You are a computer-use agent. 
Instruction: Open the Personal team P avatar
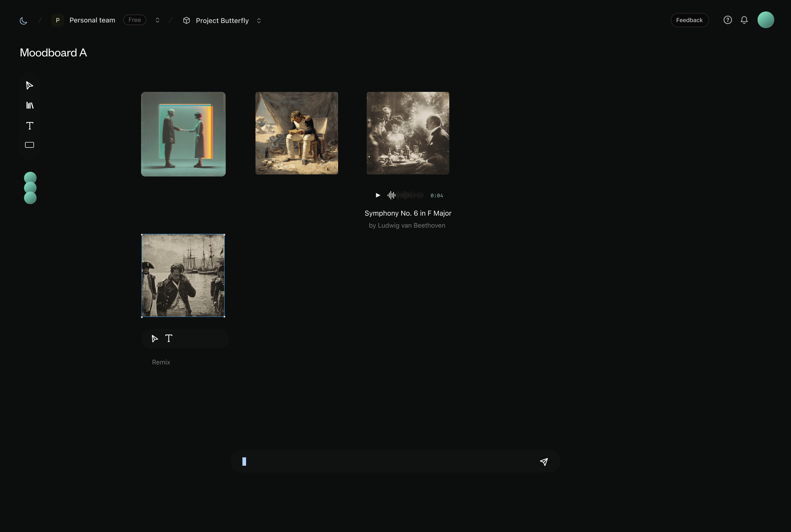pyautogui.click(x=58, y=20)
